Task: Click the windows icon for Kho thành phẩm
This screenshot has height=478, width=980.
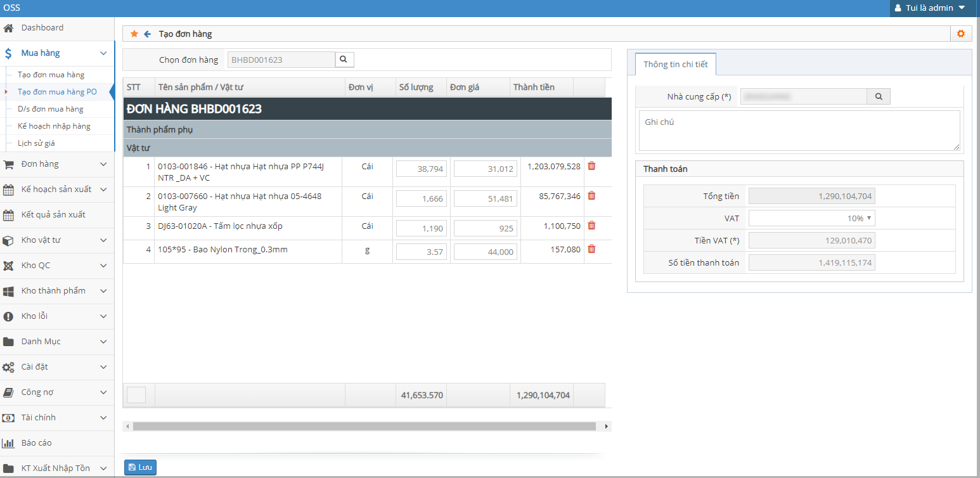Action: point(8,291)
